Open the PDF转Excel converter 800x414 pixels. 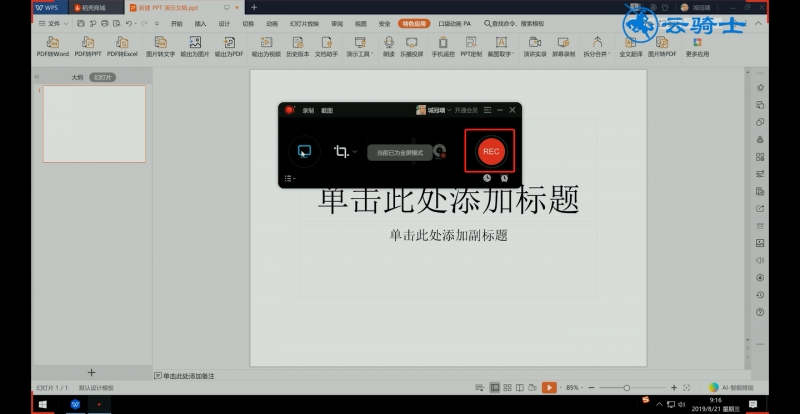122,46
